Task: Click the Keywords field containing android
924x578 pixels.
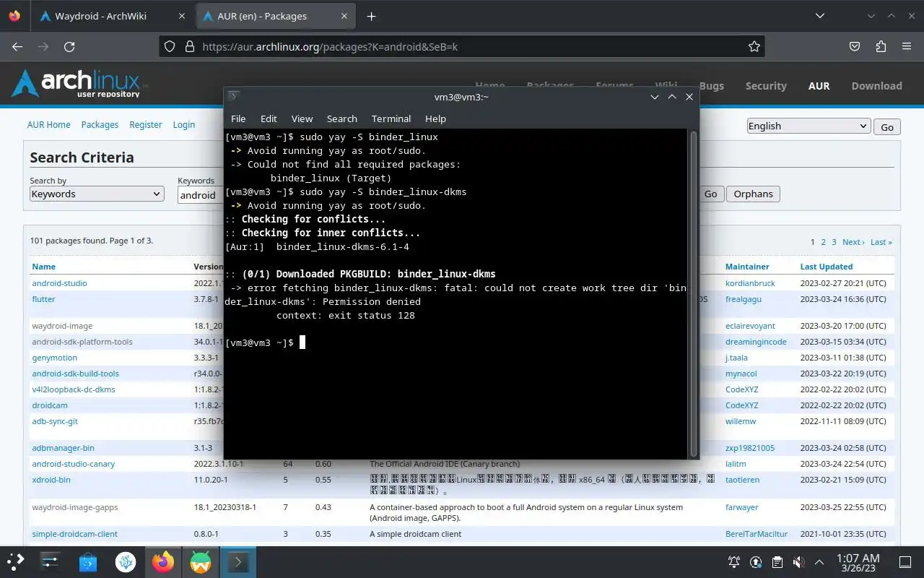Action: pos(201,194)
